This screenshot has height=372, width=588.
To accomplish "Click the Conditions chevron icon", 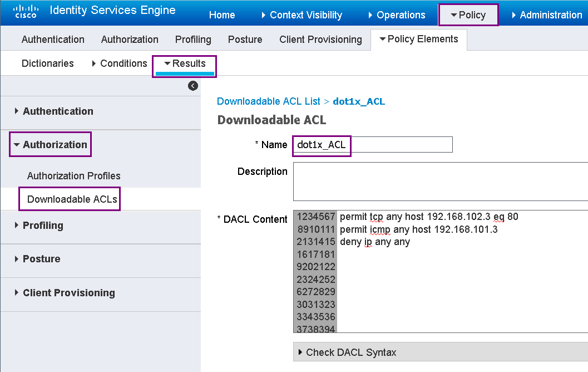I will click(x=94, y=63).
